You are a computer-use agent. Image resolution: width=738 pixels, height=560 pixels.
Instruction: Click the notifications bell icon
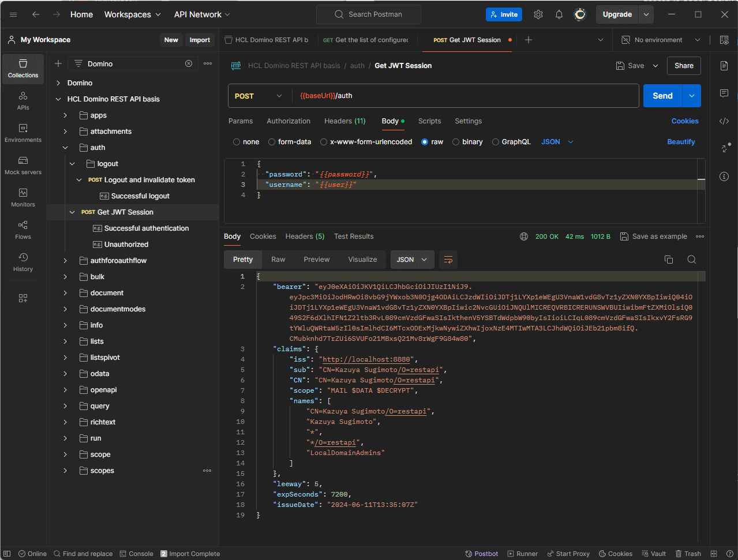coord(559,14)
